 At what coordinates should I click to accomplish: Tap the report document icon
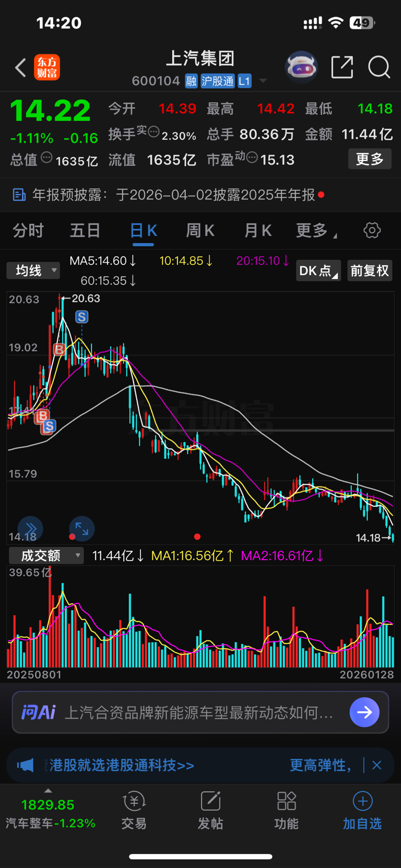[x=19, y=195]
